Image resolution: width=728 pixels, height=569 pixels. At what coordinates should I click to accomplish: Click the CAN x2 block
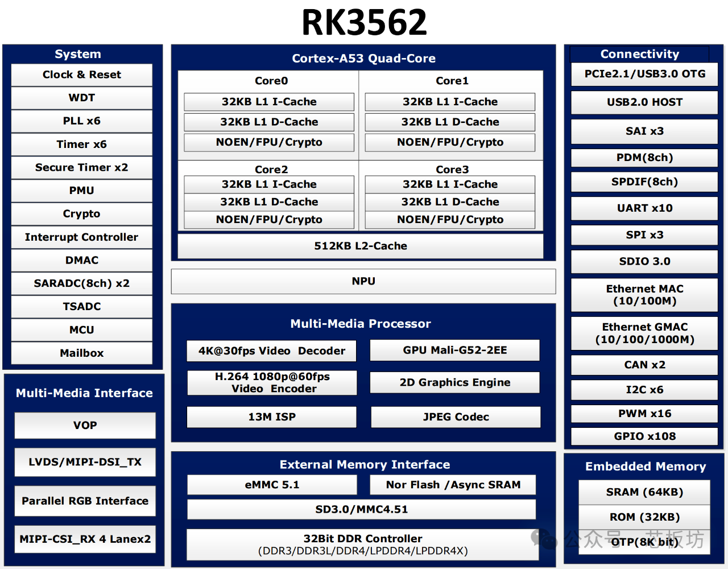point(644,365)
